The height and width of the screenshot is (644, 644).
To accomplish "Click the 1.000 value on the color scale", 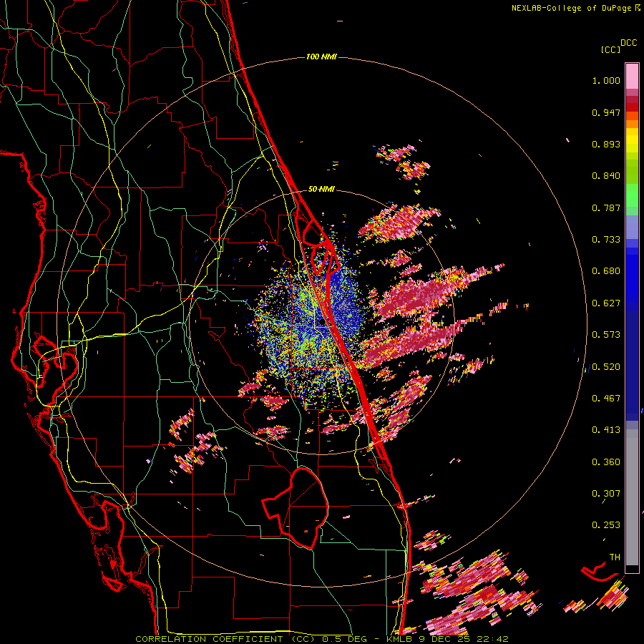I will [x=606, y=80].
